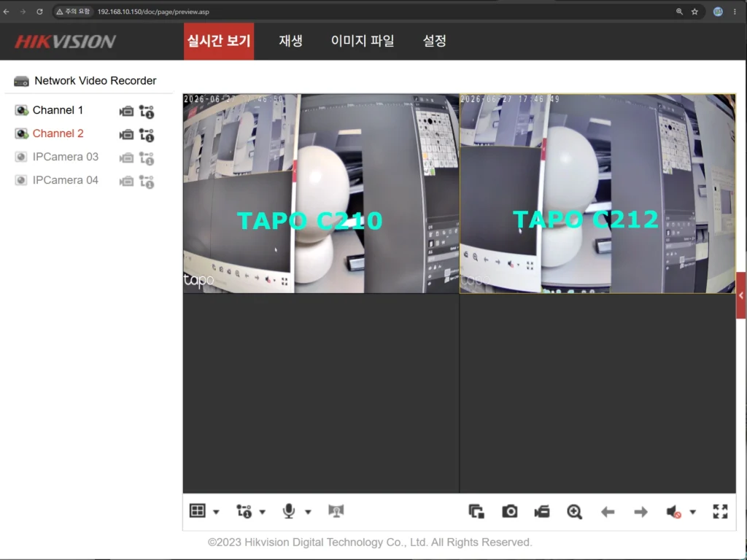Capture a snapshot with camera icon
This screenshot has height=560, width=747.
510,511
